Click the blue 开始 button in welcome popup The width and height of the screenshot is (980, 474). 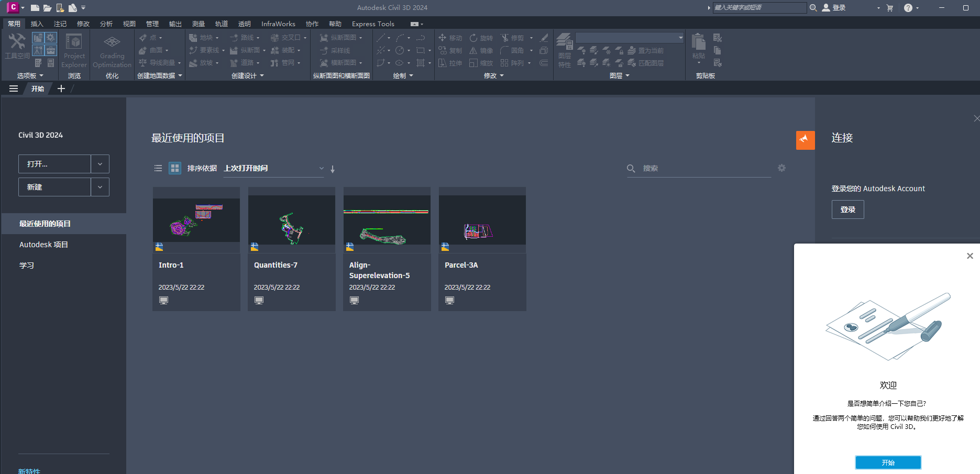point(888,462)
